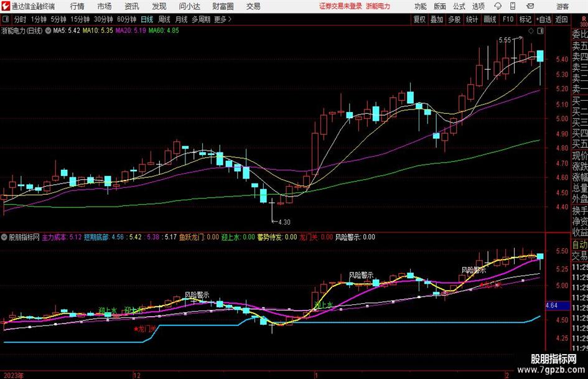Screen dimensions: 588x379
Task: Expand sub-chart indicator dropdown before 股朋指标网
Action: tap(4, 237)
